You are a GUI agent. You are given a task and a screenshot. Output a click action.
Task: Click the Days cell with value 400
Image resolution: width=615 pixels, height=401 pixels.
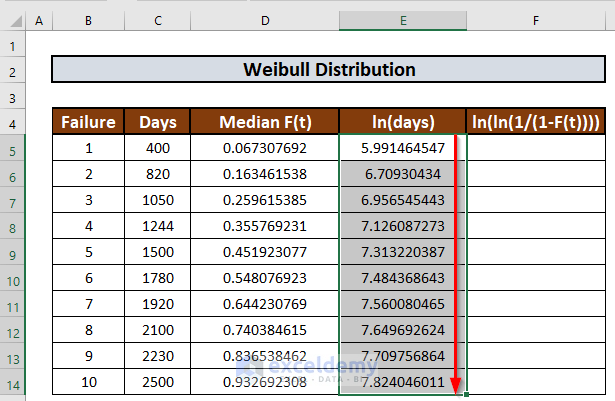pos(158,149)
